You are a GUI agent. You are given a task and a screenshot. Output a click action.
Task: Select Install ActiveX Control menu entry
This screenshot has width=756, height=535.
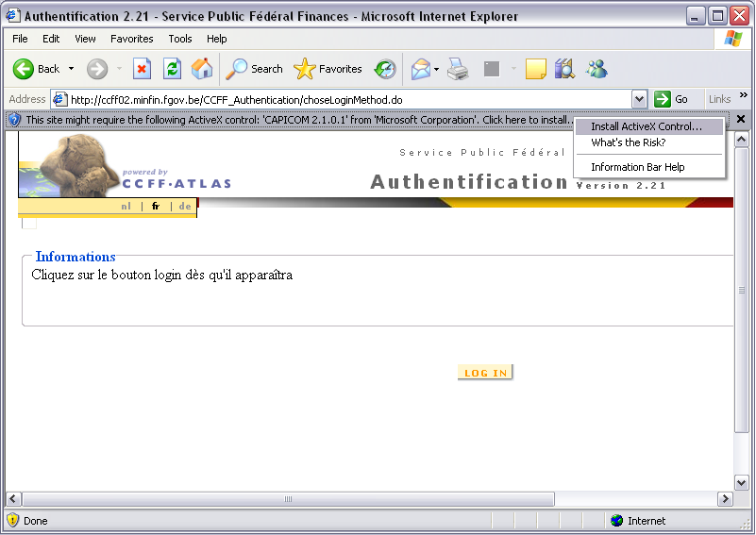click(649, 126)
